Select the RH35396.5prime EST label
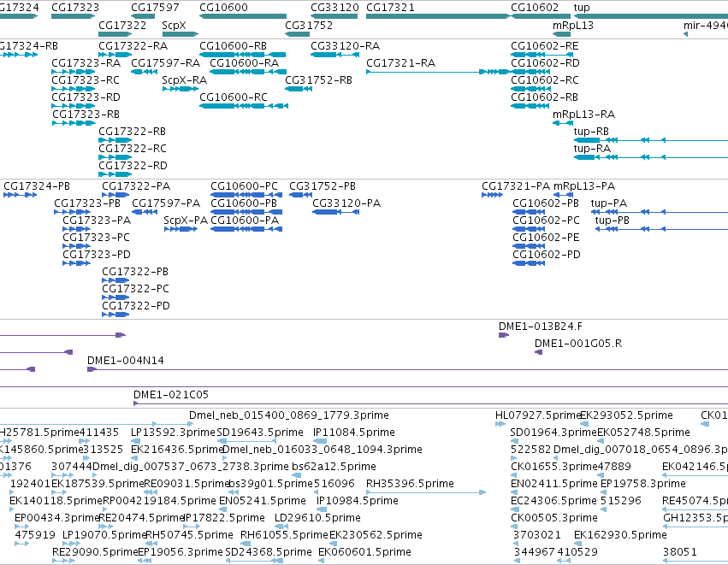 click(410, 484)
